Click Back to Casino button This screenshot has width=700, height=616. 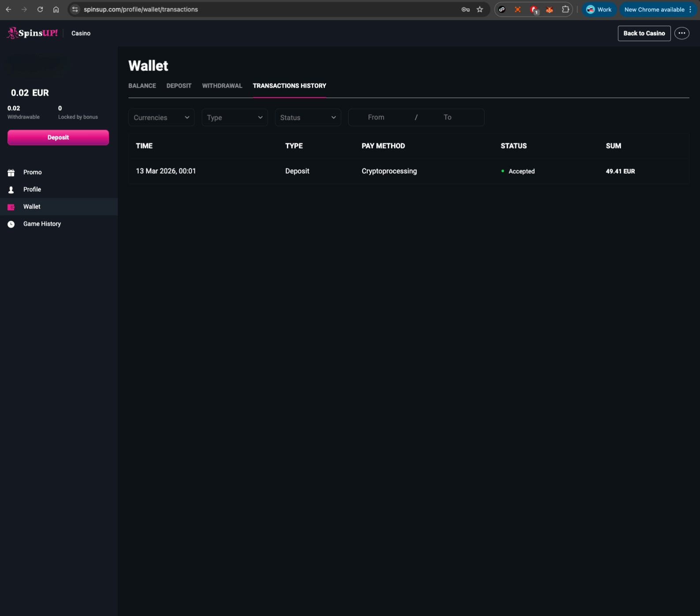[644, 33]
